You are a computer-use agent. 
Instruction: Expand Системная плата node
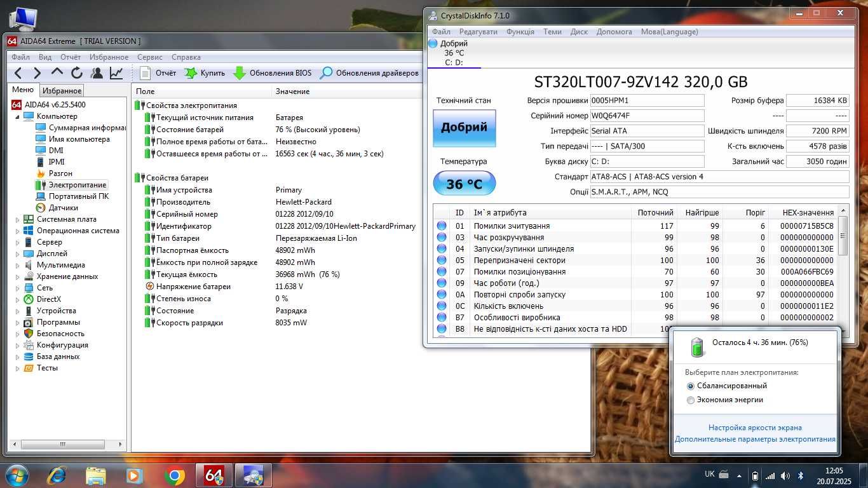coord(18,219)
